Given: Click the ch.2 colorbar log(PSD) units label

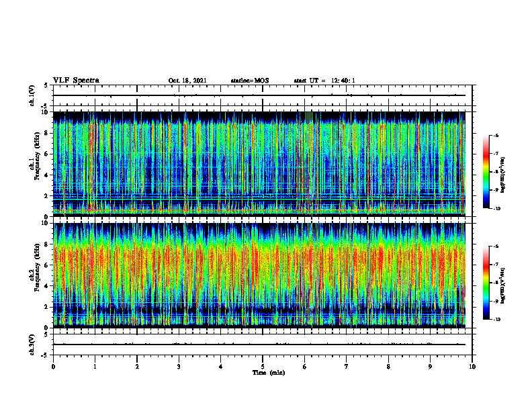Looking at the screenshot, I should [503, 285].
